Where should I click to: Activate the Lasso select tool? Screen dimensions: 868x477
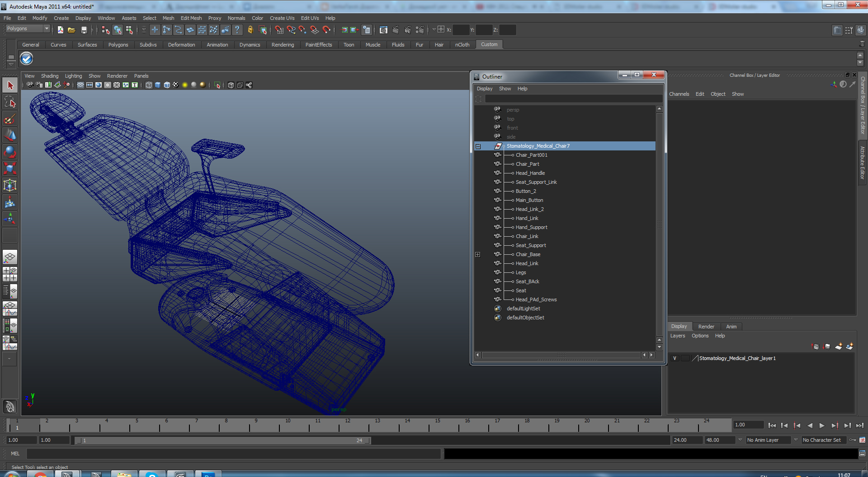pyautogui.click(x=10, y=102)
